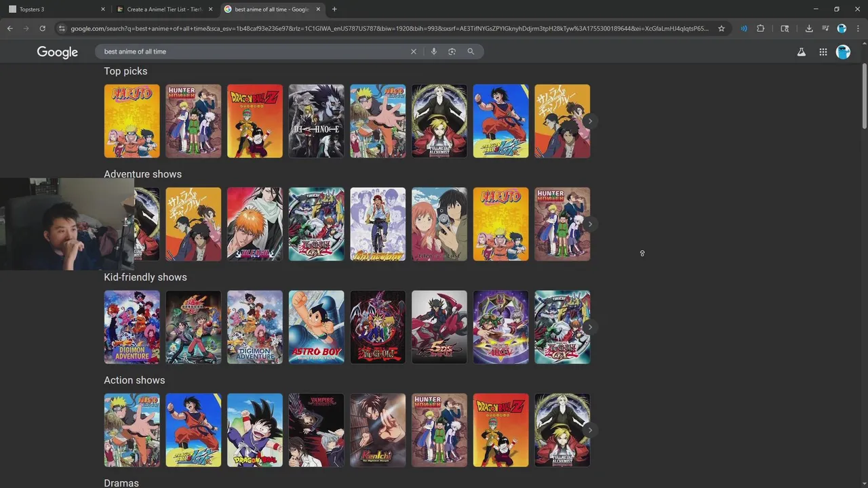
Task: Open Yu-Gi-Oh 5D's poster in Kid-friendly shows
Action: pyautogui.click(x=439, y=327)
